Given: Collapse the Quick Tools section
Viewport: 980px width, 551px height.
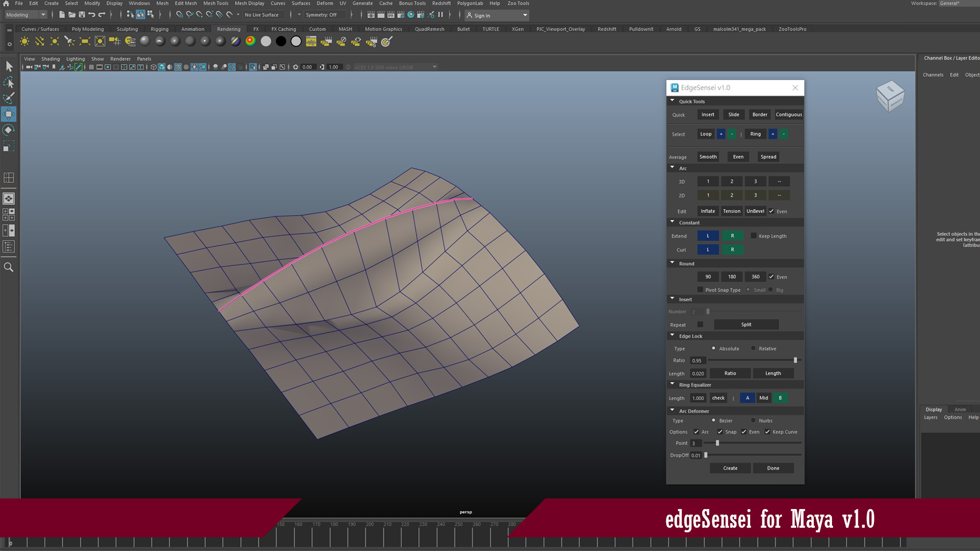Looking at the screenshot, I should coord(672,101).
